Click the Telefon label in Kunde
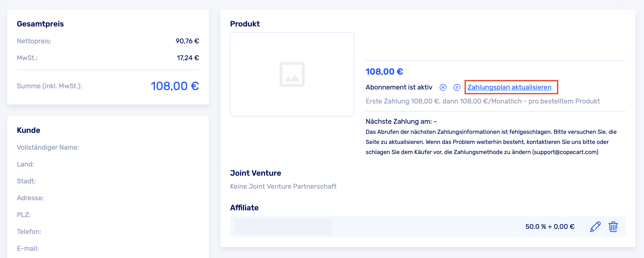Screen dimensions: 644x258 tap(29, 232)
